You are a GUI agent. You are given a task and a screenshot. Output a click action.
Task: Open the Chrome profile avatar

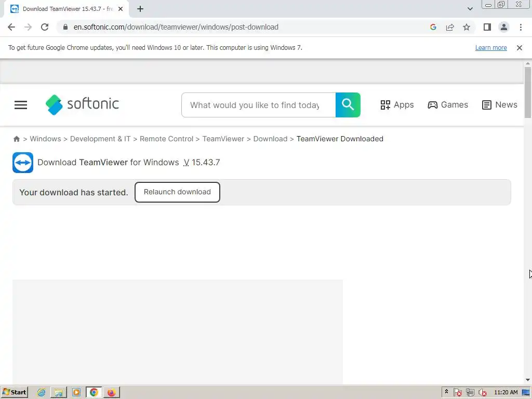click(x=504, y=27)
